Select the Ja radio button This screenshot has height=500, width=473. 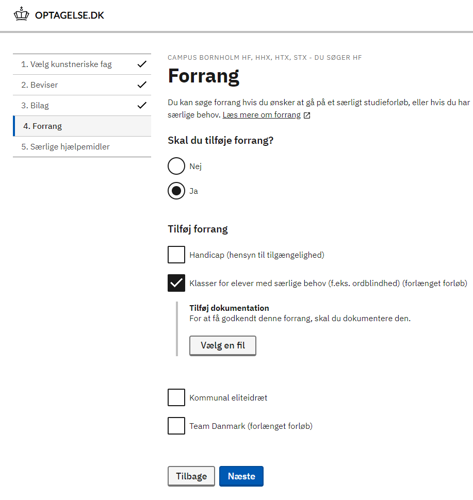[176, 191]
